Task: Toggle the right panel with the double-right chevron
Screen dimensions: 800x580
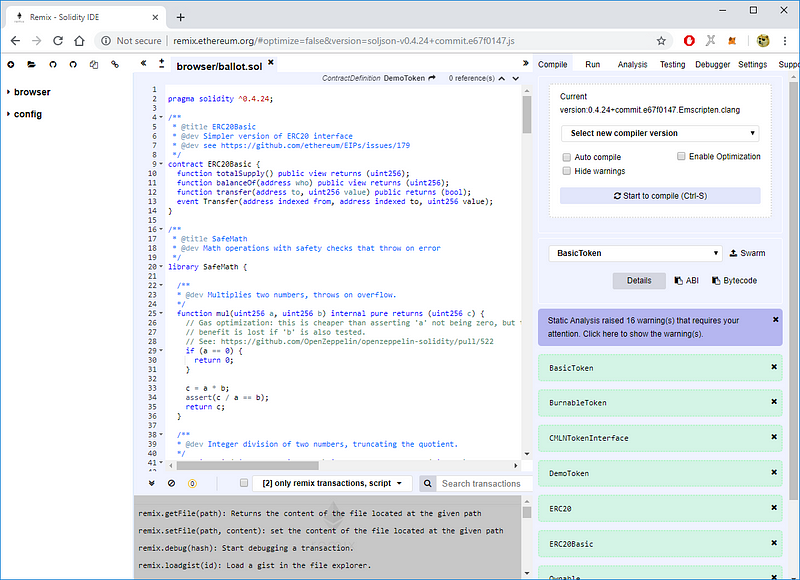Action: coord(526,63)
